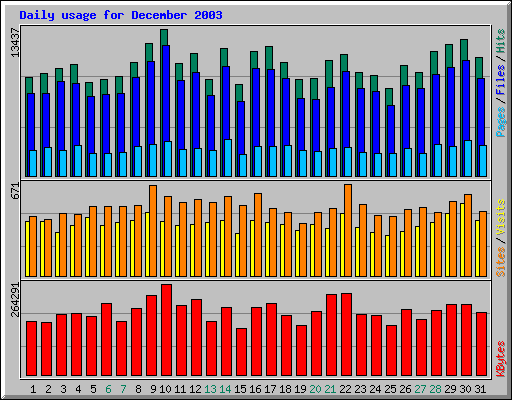Click green weekend day label 7
The width and height of the screenshot is (512, 400).
point(123,389)
